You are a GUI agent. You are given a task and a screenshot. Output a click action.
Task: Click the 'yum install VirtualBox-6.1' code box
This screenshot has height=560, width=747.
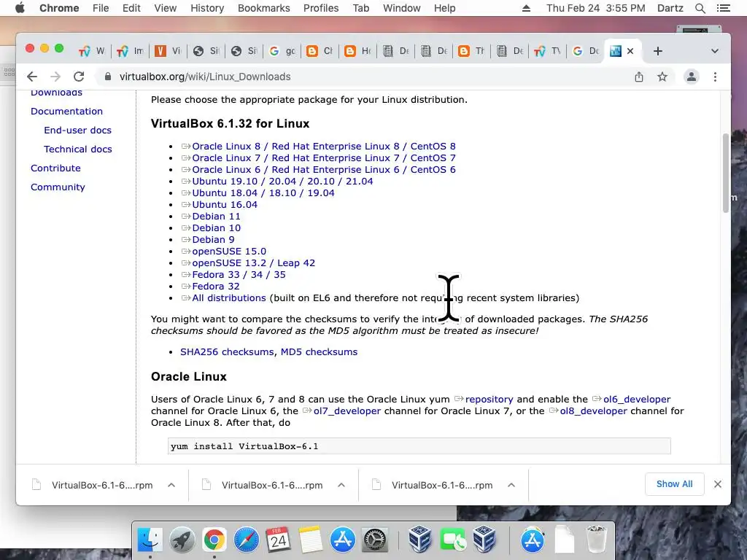(x=419, y=446)
